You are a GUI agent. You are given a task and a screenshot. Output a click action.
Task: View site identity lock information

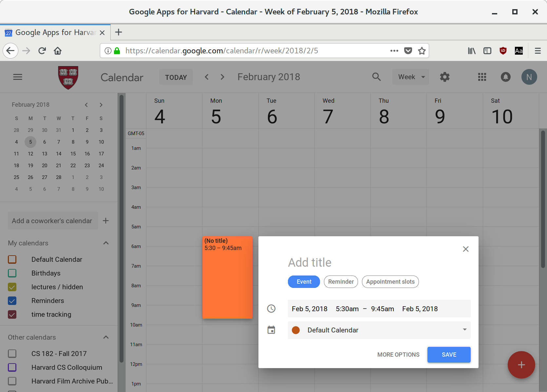coord(117,51)
